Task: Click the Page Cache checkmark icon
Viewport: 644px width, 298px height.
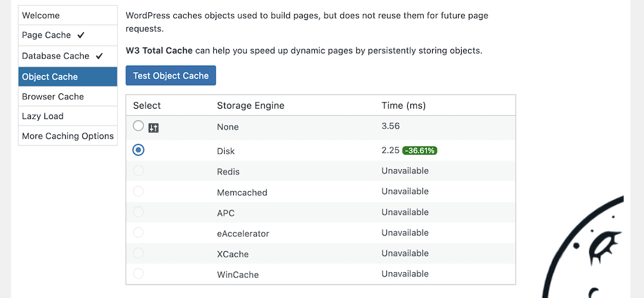Action: [x=80, y=35]
